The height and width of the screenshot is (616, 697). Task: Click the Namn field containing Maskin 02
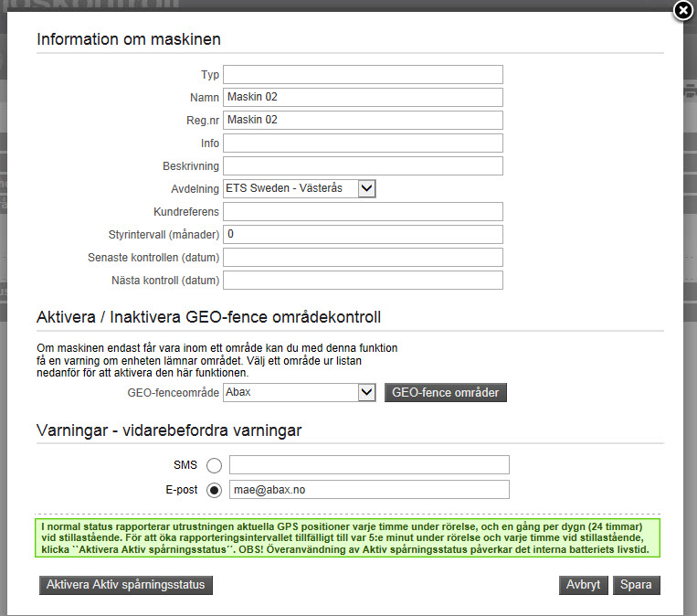pyautogui.click(x=363, y=97)
